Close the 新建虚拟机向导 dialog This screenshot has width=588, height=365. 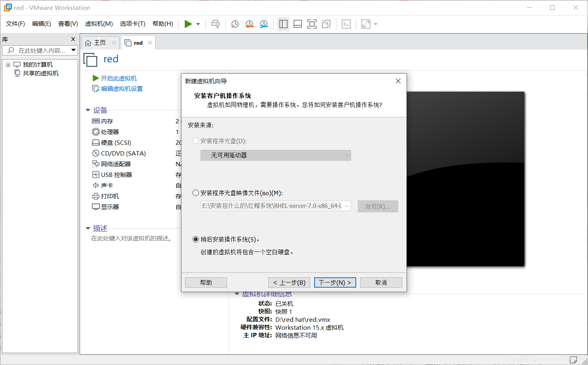coord(398,81)
